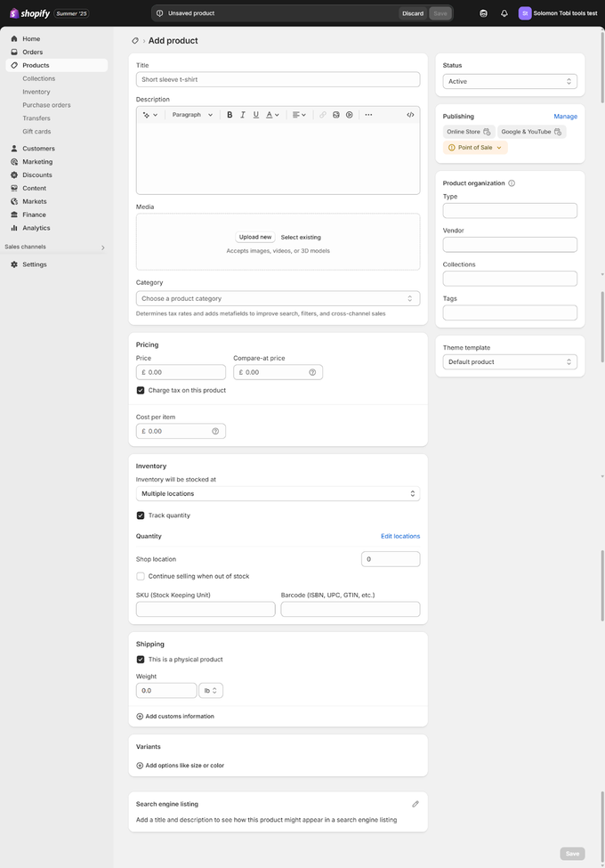Edit the Search engine listing with the pencil icon
The image size is (605, 868).
415,803
